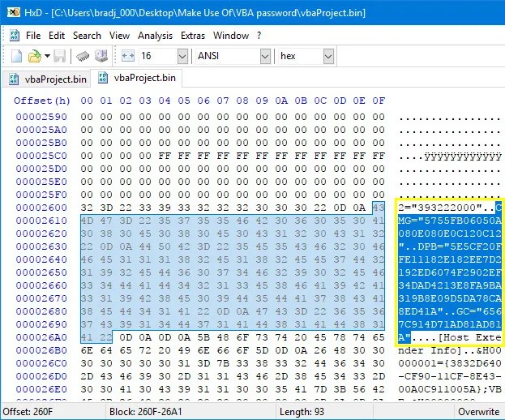Switch to the first vbaProject.bin tab
The image size is (505, 420).
[47, 79]
